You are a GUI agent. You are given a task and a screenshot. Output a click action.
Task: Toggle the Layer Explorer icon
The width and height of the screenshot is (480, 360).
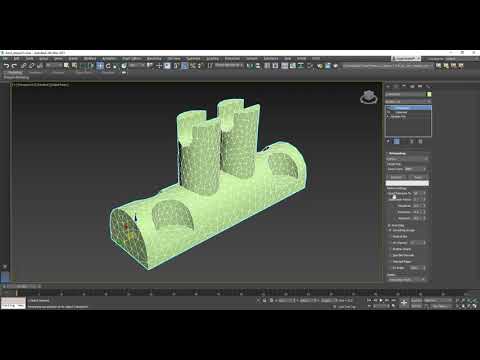(275, 66)
